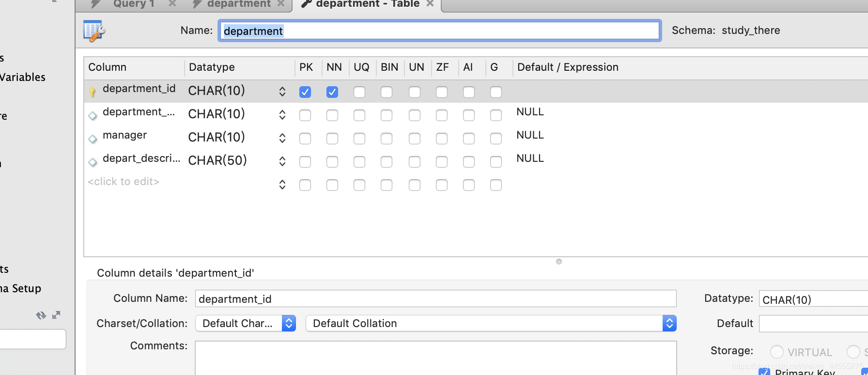Select the department - Table tab
Screen dimensions: 868x375
(367, 4)
